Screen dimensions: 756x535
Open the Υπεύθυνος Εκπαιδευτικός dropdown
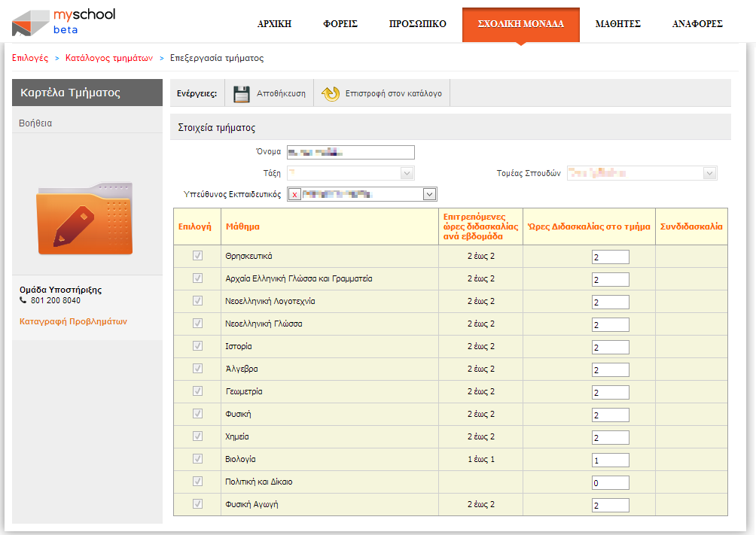coord(429,194)
